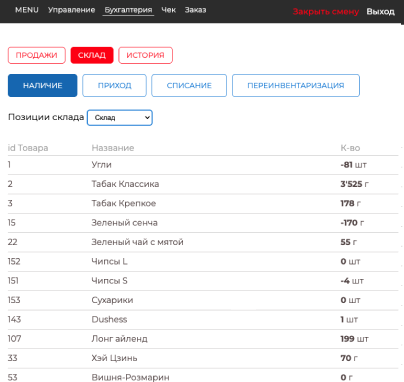This screenshot has height=382, width=404.
Task: Select Хэй Цзинь item
Action: point(114,358)
